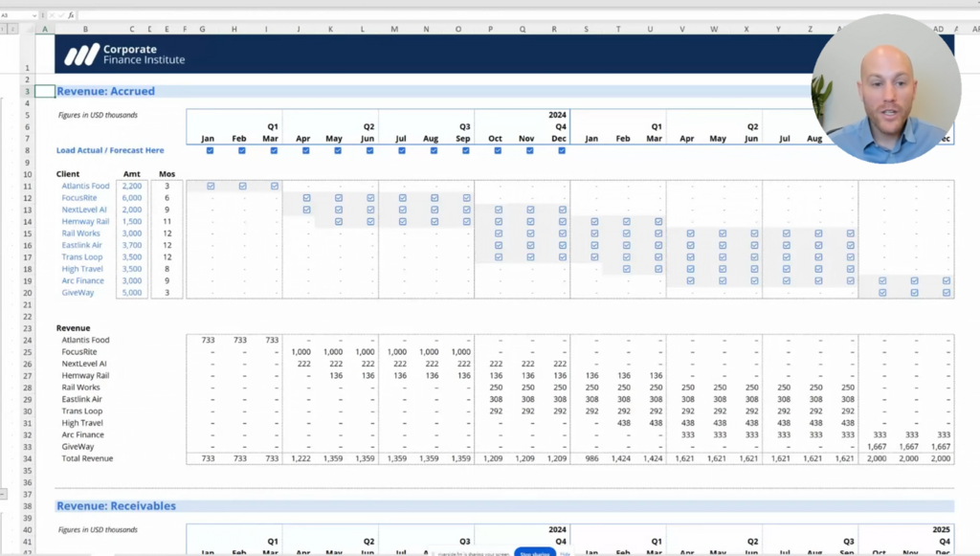This screenshot has height=556, width=980.
Task: Click outline level 1 button
Action: point(4,29)
